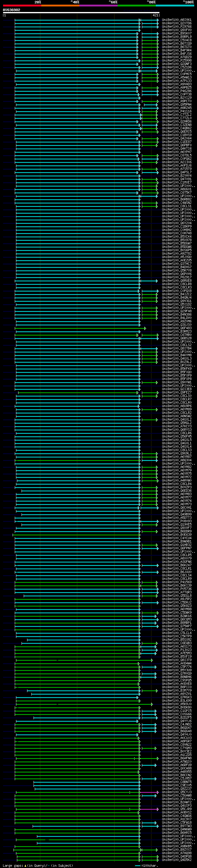Select the UniRef100_C7TZL2 label
This screenshot has width=197, height=868.
pos(176,115)
